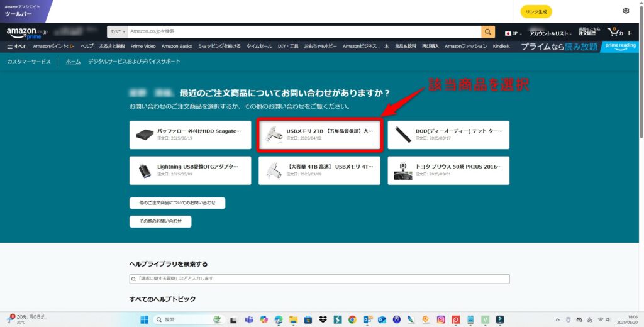Click the Japan flag language icon
Image resolution: width=644 pixels, height=327 pixels.
pos(508,34)
